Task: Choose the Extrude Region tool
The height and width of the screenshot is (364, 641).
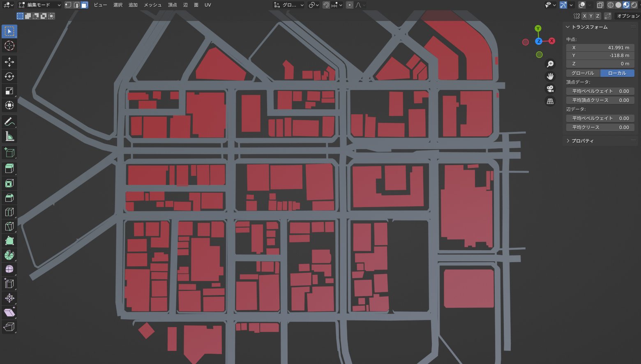Action: point(9,168)
